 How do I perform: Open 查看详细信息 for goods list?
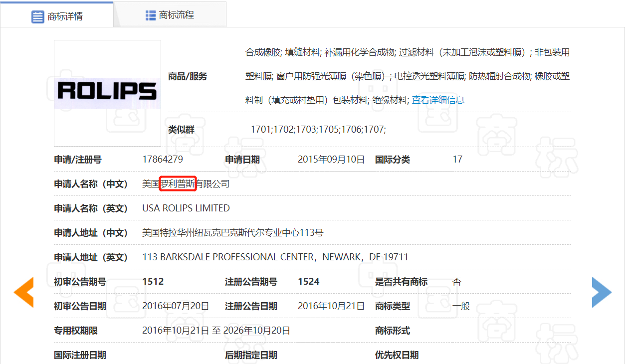(x=436, y=100)
